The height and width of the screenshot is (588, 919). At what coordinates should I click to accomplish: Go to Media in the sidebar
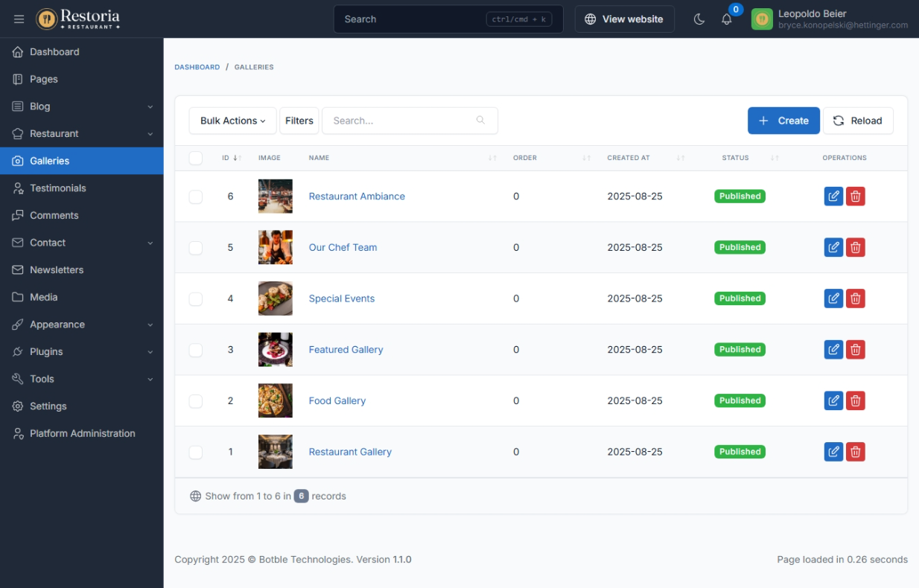(x=44, y=297)
